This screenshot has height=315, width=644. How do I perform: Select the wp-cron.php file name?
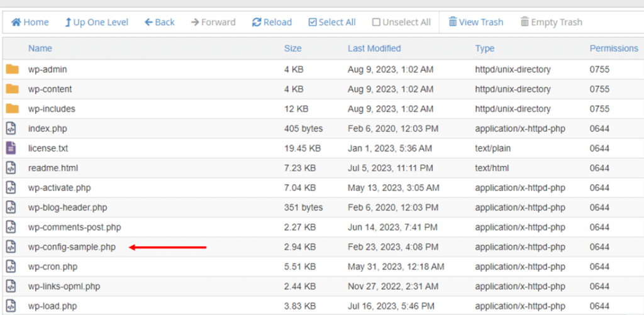tap(53, 267)
